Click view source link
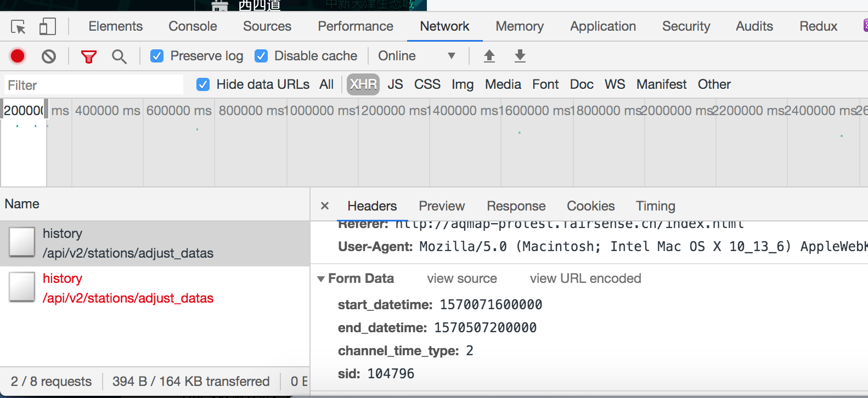The width and height of the screenshot is (868, 398). point(462,278)
